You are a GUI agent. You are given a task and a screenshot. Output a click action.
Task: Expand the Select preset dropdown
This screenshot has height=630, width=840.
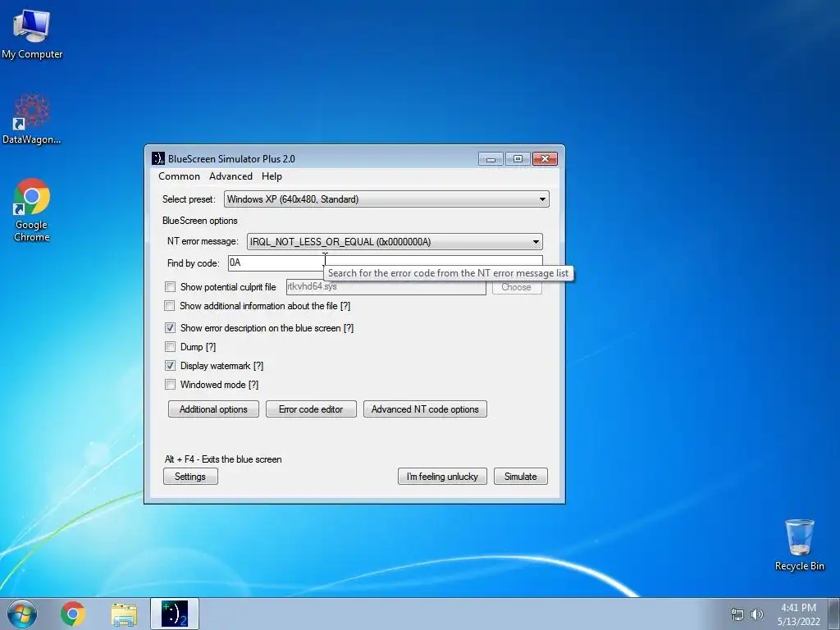point(386,199)
